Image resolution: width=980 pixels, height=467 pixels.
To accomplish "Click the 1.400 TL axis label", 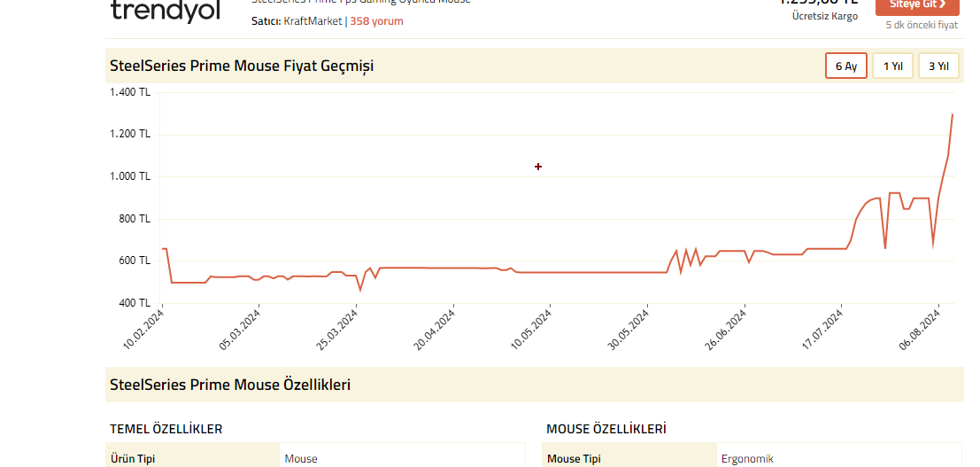I will click(x=130, y=93).
